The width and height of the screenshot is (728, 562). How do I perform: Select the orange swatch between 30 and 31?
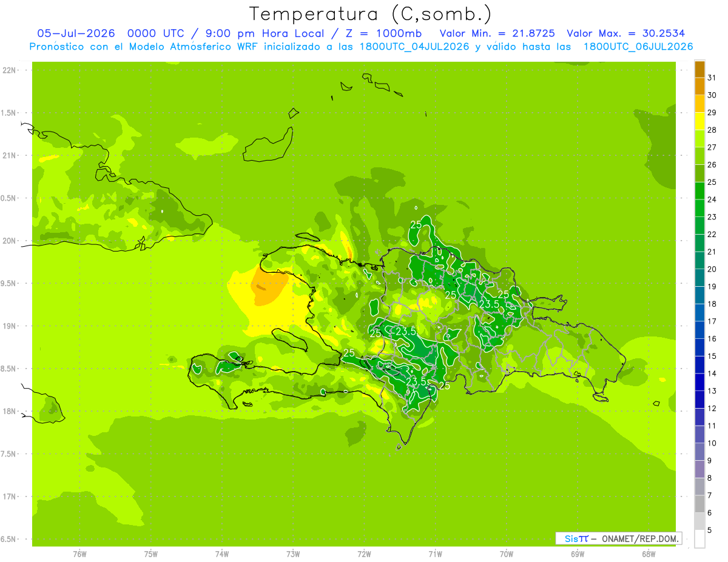tap(699, 86)
